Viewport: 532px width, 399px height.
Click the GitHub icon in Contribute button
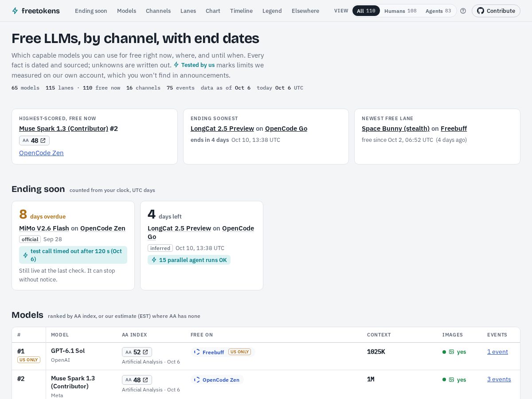481,11
